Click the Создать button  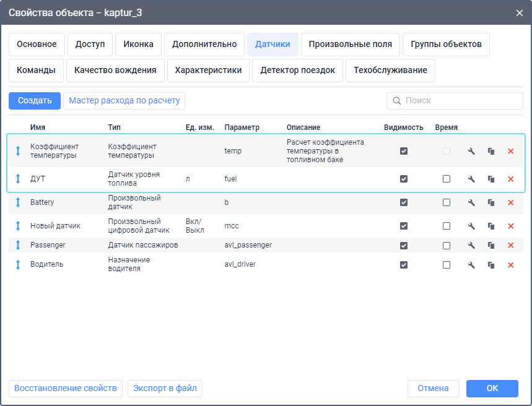(35, 100)
